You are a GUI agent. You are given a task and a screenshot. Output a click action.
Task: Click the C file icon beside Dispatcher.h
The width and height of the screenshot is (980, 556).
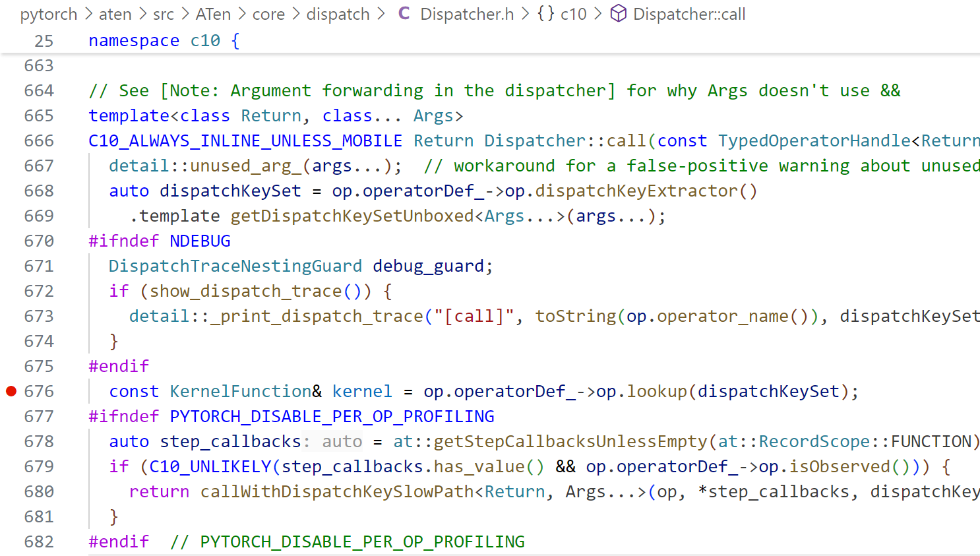(404, 14)
